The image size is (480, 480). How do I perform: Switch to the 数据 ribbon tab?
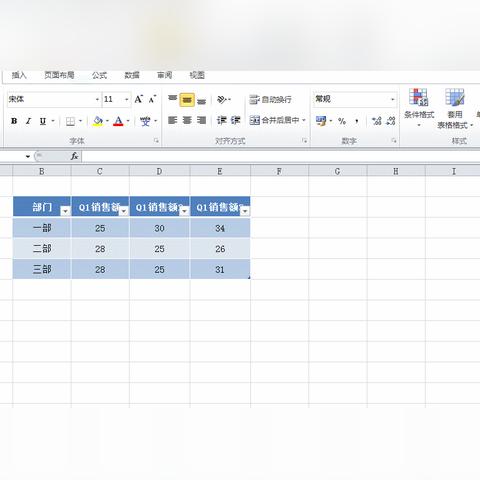click(132, 75)
